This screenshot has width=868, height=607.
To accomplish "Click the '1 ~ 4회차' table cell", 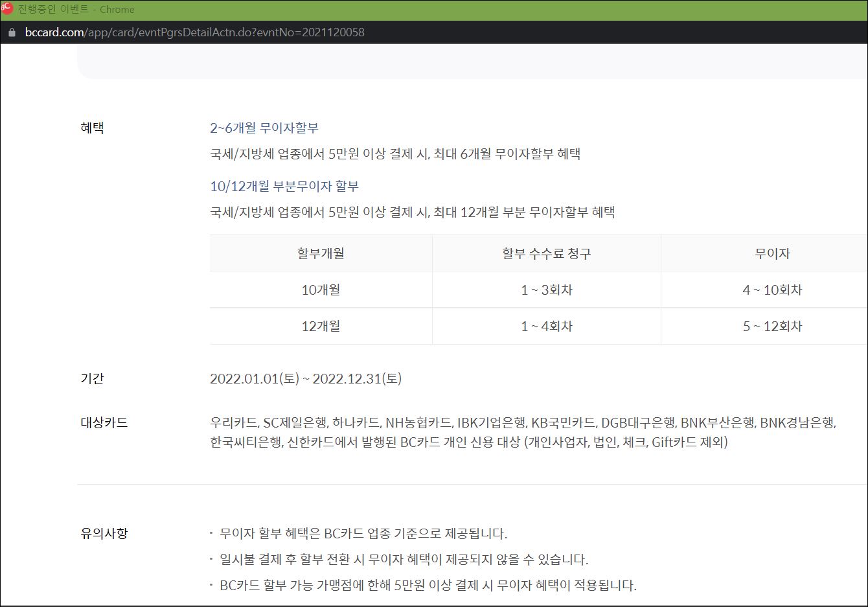I will [x=547, y=326].
